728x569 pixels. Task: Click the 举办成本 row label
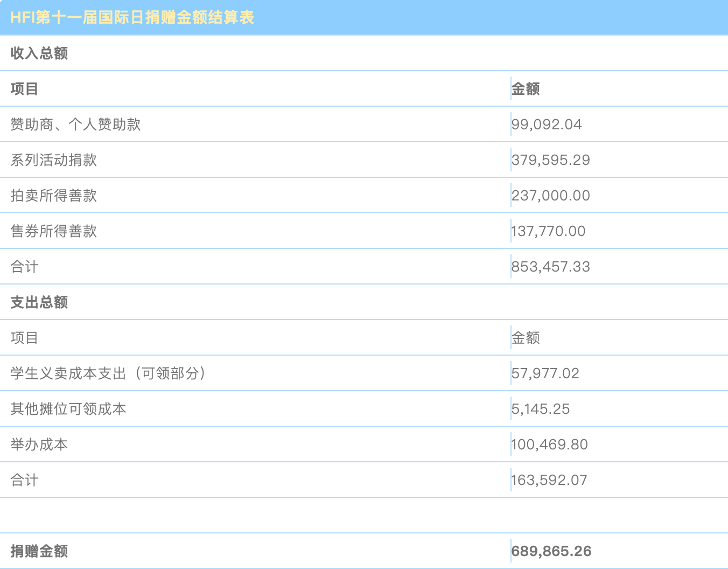coord(39,445)
